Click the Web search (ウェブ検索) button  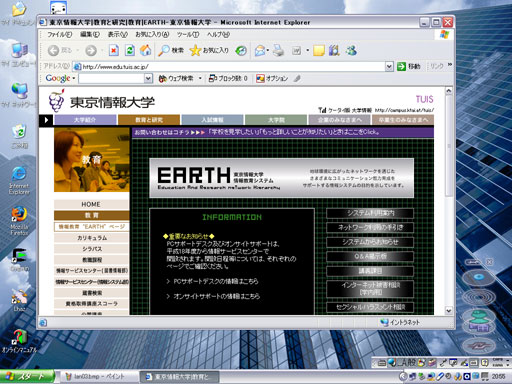(x=176, y=78)
